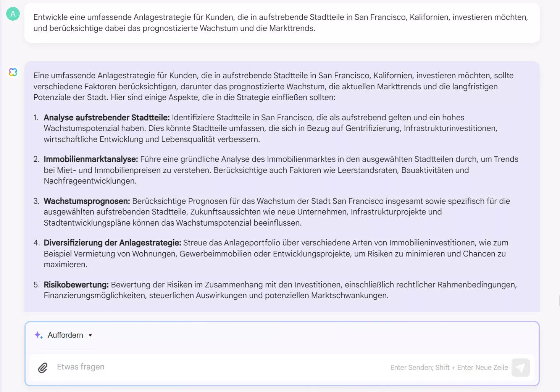Click into the "Etwas fragen" input field

click(153, 366)
